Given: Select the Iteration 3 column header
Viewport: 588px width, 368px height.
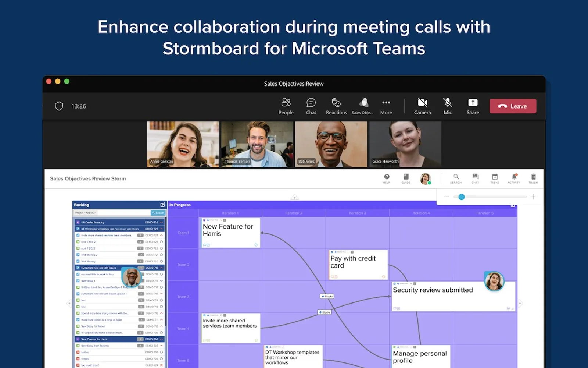Looking at the screenshot, I should point(358,213).
